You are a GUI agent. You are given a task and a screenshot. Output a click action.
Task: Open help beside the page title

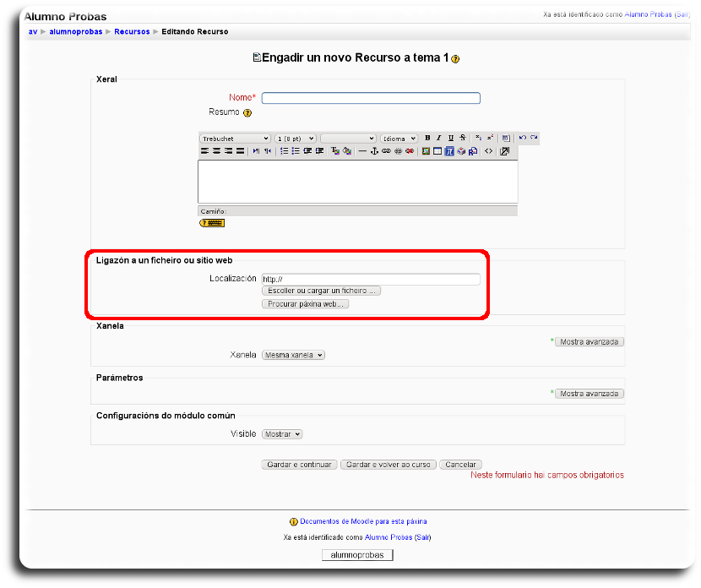(454, 60)
